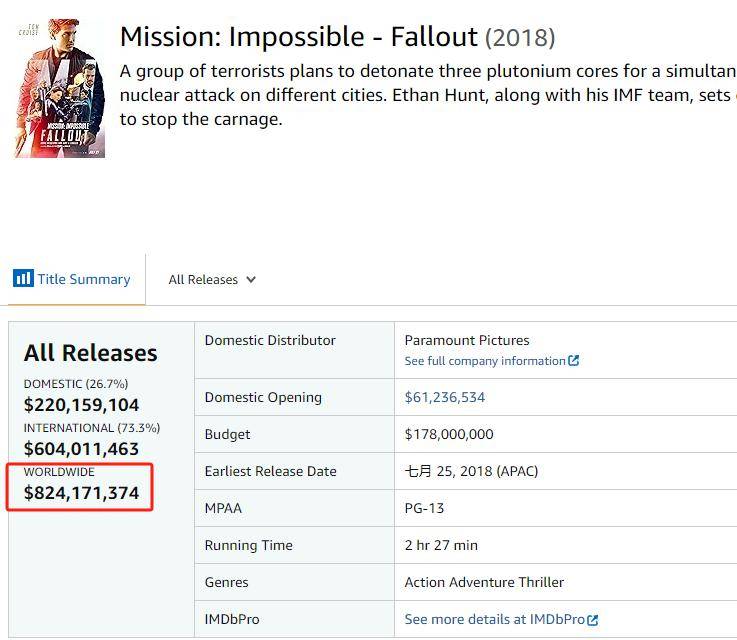Screen dimensions: 737x640
Task: Open the All Releases dropdown chevron
Action: click(x=251, y=280)
